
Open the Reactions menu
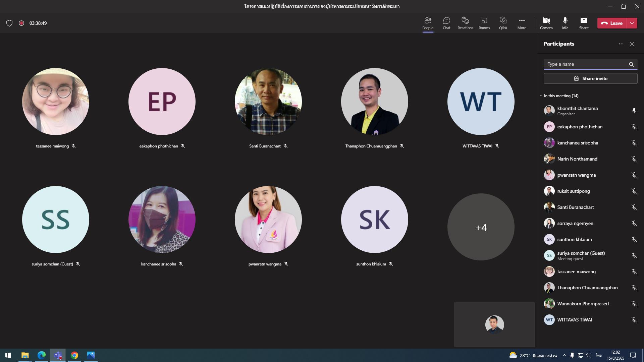pos(465,23)
